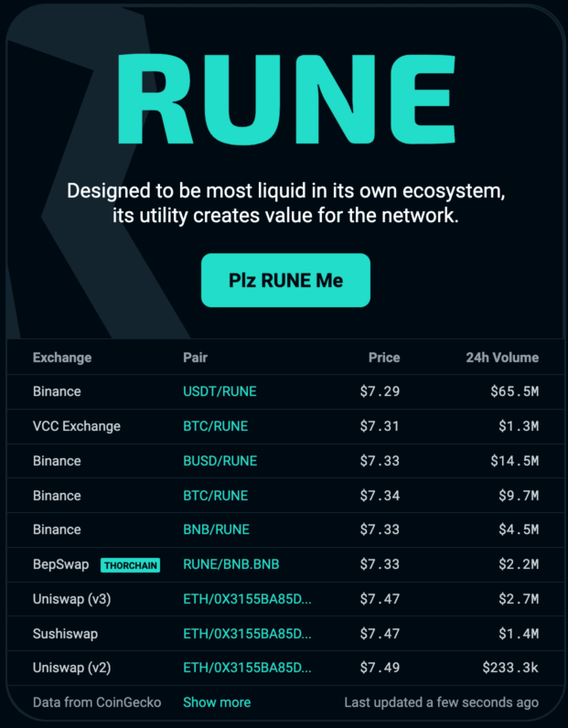Open the RUNE/BNB.BNB pair link
The height and width of the screenshot is (728, 568).
click(x=231, y=564)
